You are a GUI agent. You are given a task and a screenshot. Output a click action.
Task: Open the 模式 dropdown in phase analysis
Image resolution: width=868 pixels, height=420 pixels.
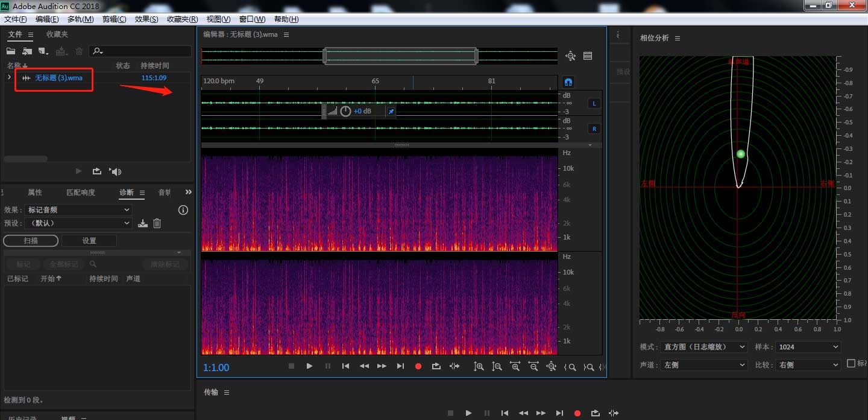coord(704,347)
